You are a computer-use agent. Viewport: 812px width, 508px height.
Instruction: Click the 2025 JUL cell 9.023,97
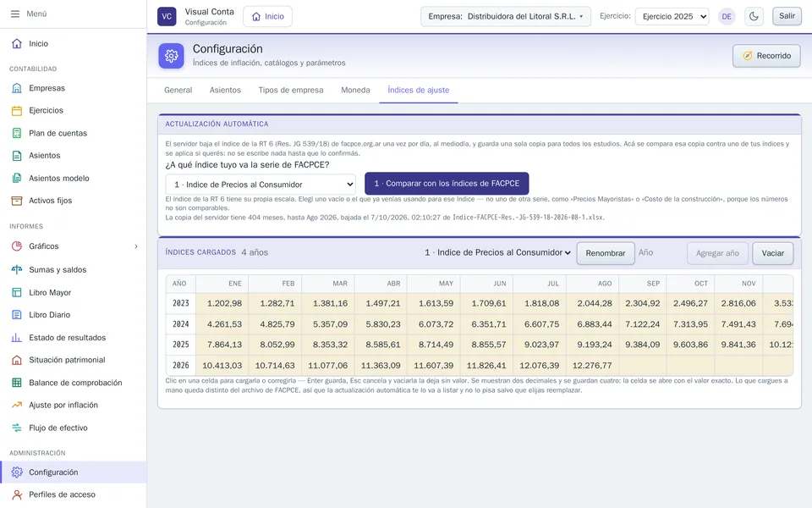pyautogui.click(x=539, y=345)
